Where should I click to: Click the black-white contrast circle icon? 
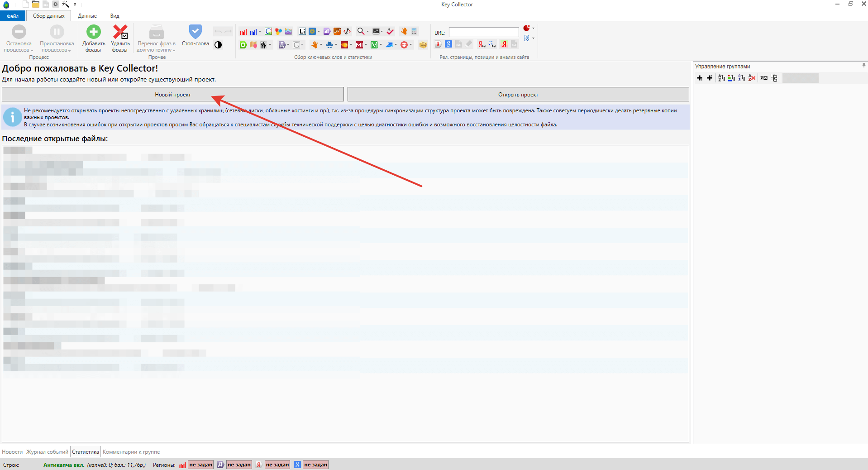[218, 45]
